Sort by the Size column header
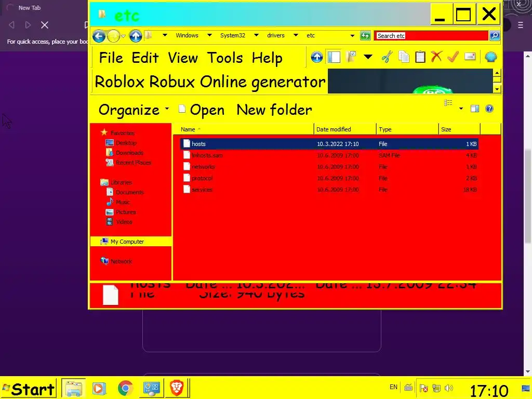Screen dimensions: 532x399 point(459,129)
